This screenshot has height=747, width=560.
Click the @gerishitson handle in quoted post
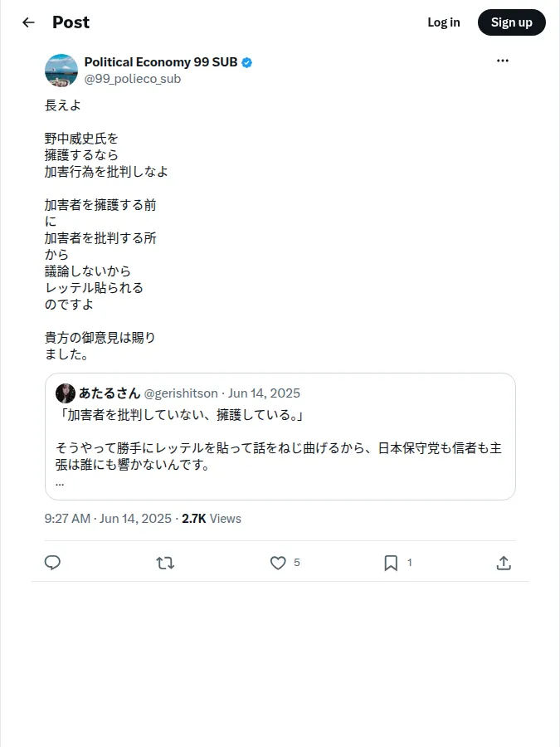click(181, 393)
